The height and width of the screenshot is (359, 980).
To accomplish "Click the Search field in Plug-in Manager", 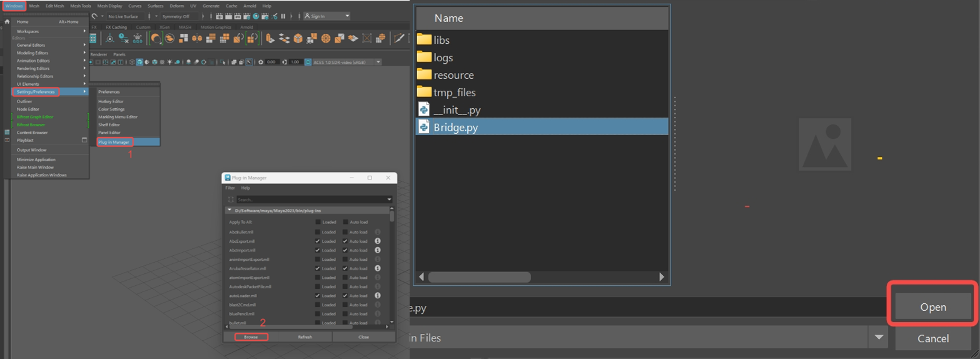I will click(x=315, y=200).
